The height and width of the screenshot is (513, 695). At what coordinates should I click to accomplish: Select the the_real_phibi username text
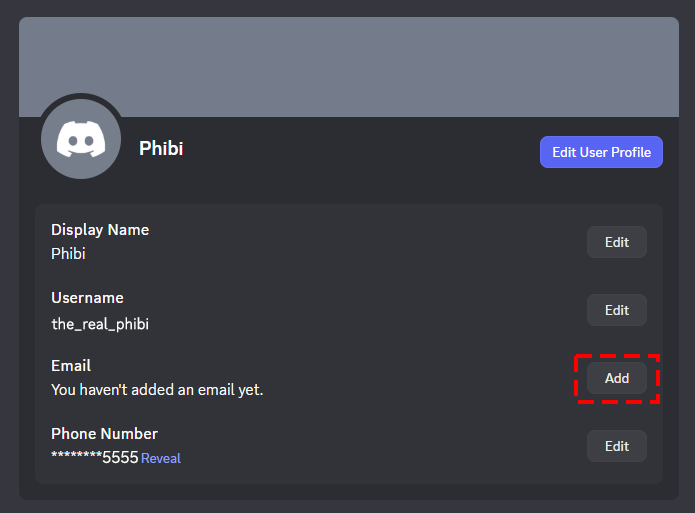100,322
